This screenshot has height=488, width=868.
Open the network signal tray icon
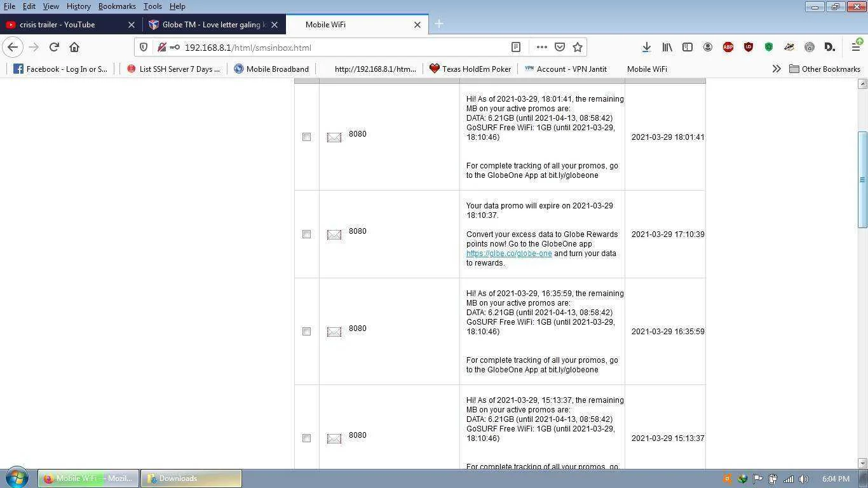point(789,478)
